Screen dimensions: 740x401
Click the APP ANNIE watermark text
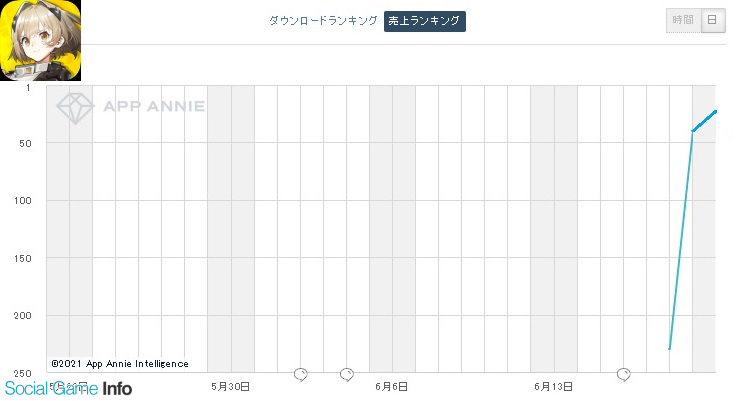tap(154, 106)
